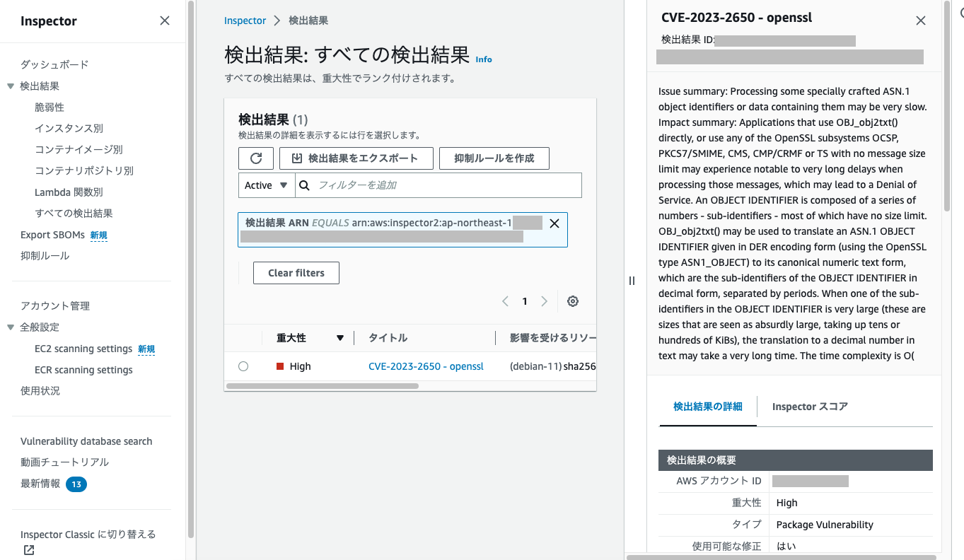Viewport: 964px width, 560px height.
Task: Collapse the 検出結果 navigation section
Action: tap(11, 86)
